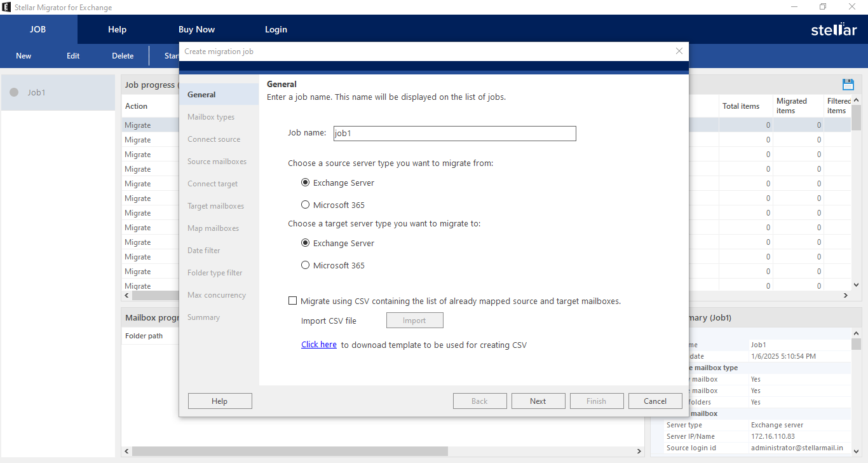Click the Job progress scroll up arrow
Screen dimensions: 868x463
pos(856,100)
